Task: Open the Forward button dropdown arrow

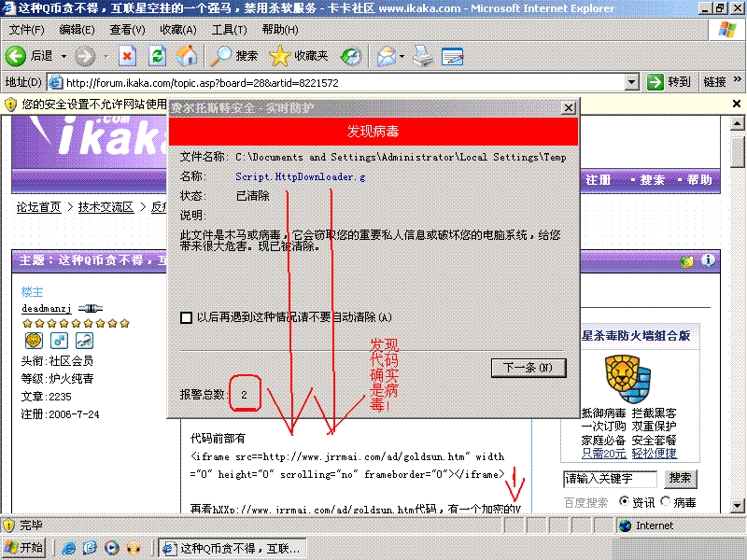Action: click(x=106, y=56)
